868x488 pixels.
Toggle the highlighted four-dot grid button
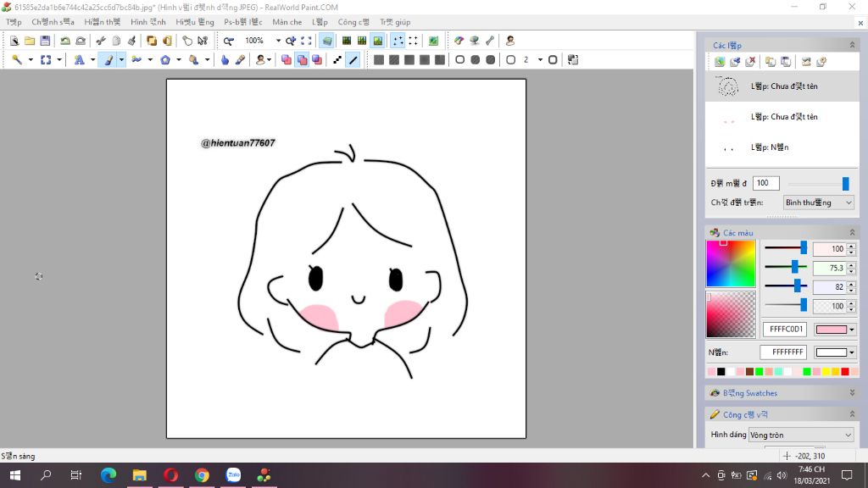(398, 41)
